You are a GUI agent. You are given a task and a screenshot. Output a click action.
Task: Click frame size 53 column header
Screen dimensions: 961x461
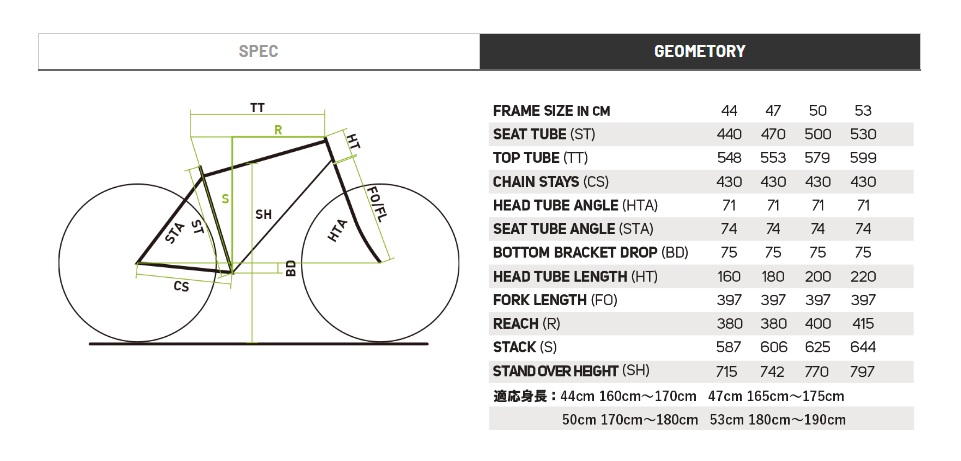pos(863,111)
